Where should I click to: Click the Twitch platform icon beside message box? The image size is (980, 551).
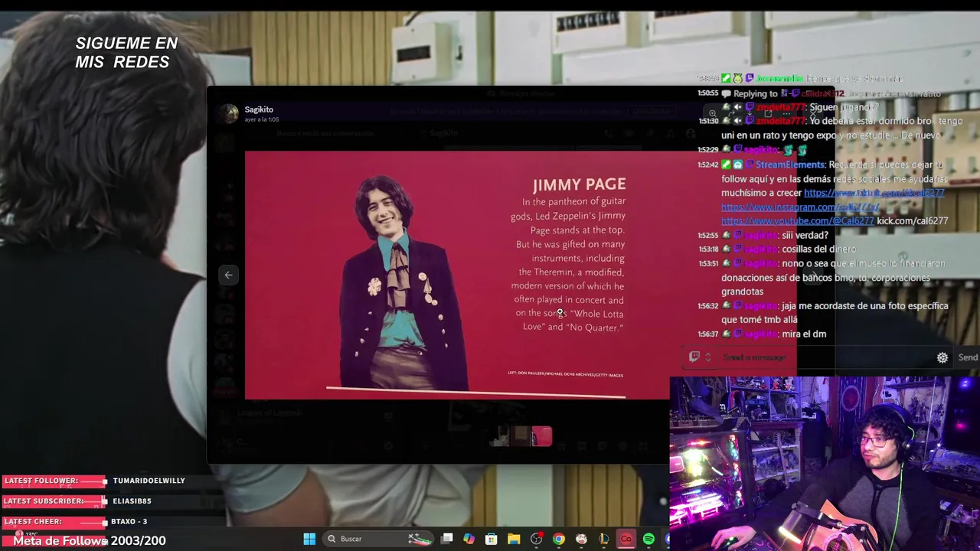[x=694, y=357]
